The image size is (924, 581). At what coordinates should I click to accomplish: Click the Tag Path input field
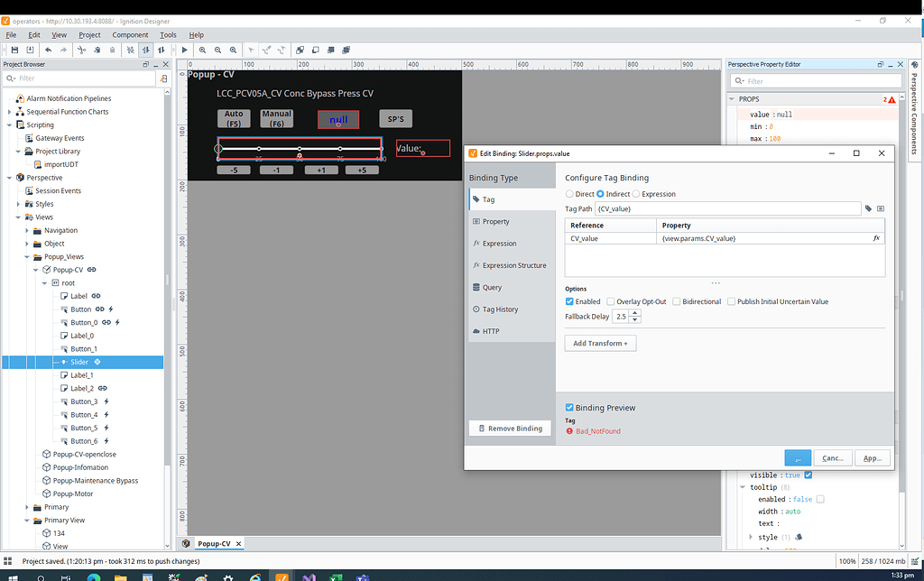727,208
